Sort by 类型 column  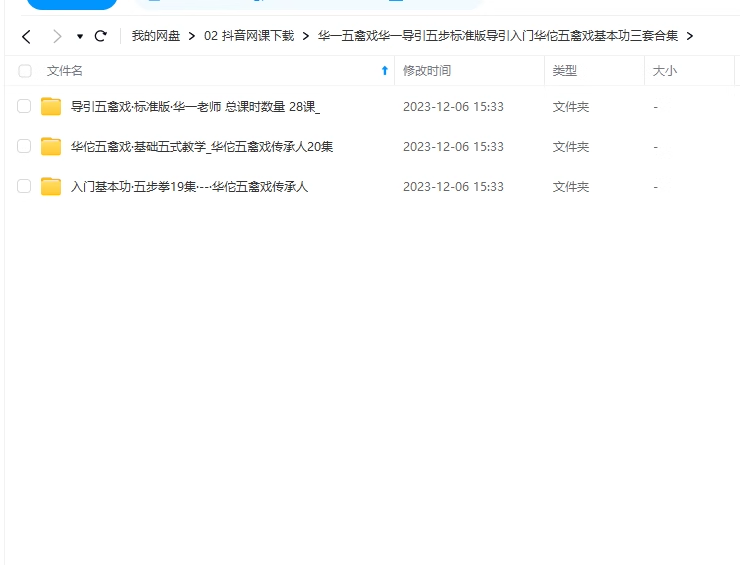pos(564,71)
